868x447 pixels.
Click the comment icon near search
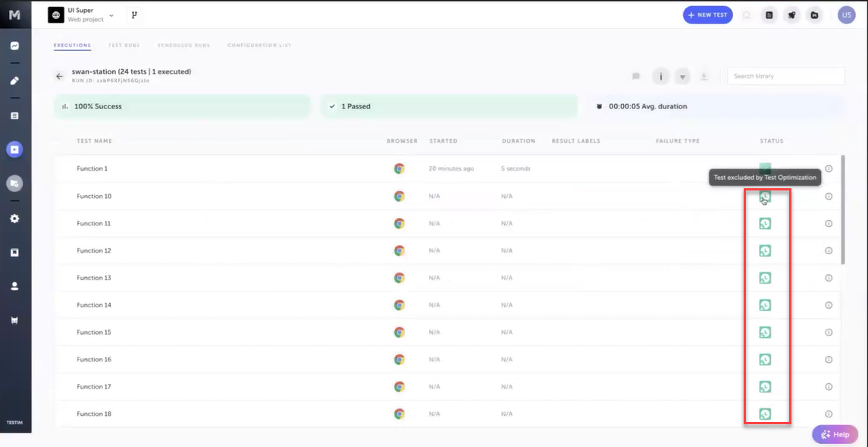point(636,77)
